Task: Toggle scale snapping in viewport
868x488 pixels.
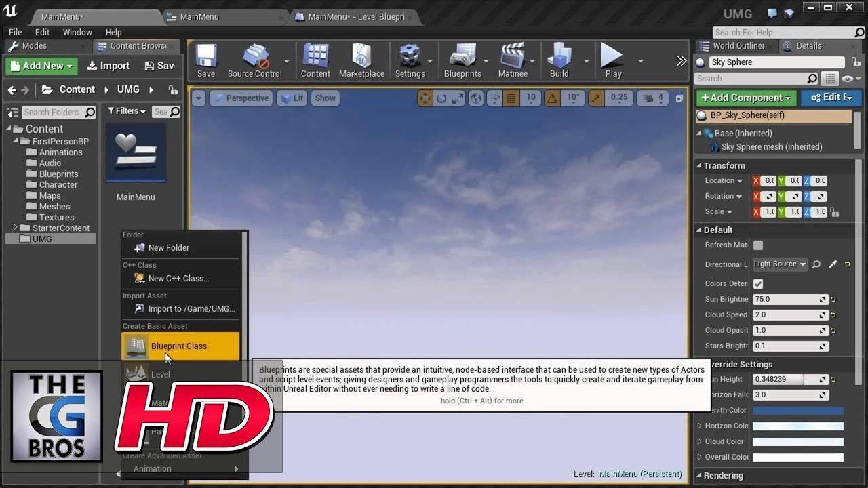Action: tap(595, 98)
